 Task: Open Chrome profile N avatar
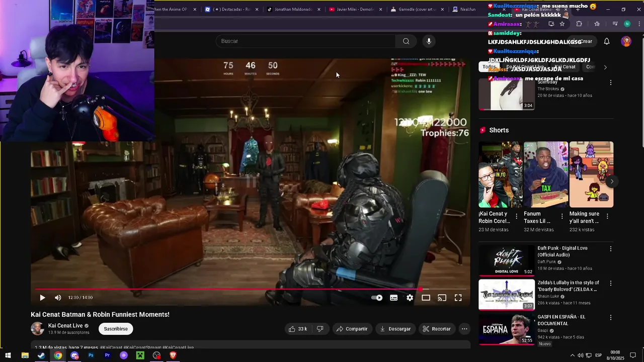[x=627, y=24]
